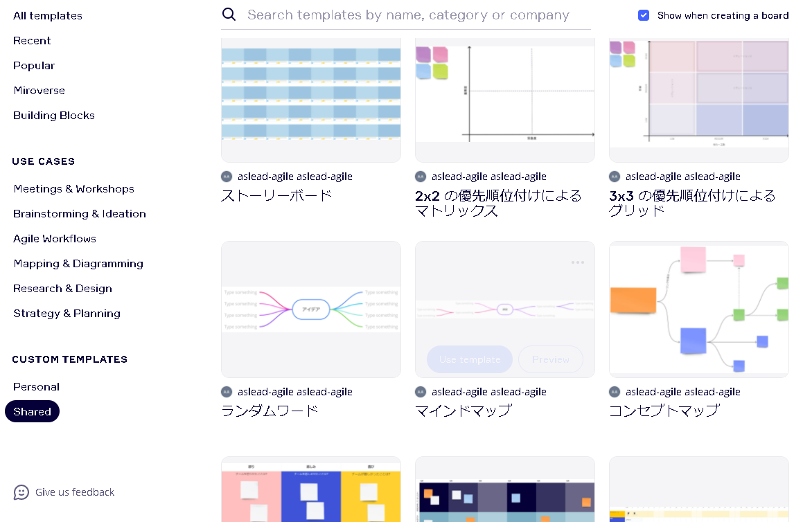Select All templates category
The width and height of the screenshot is (812, 522).
point(48,15)
